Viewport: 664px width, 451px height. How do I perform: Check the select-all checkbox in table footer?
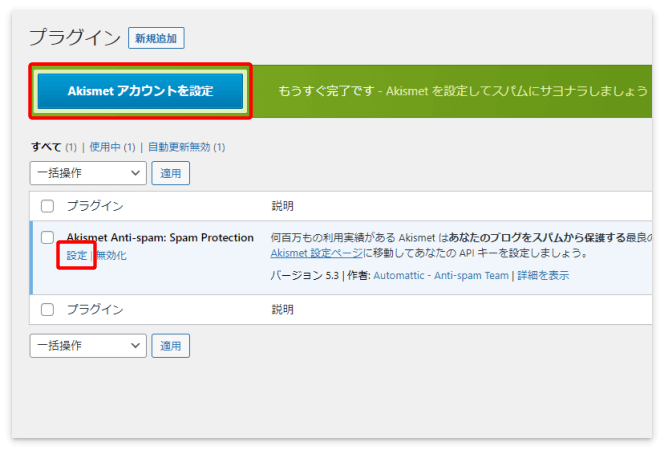click(47, 310)
